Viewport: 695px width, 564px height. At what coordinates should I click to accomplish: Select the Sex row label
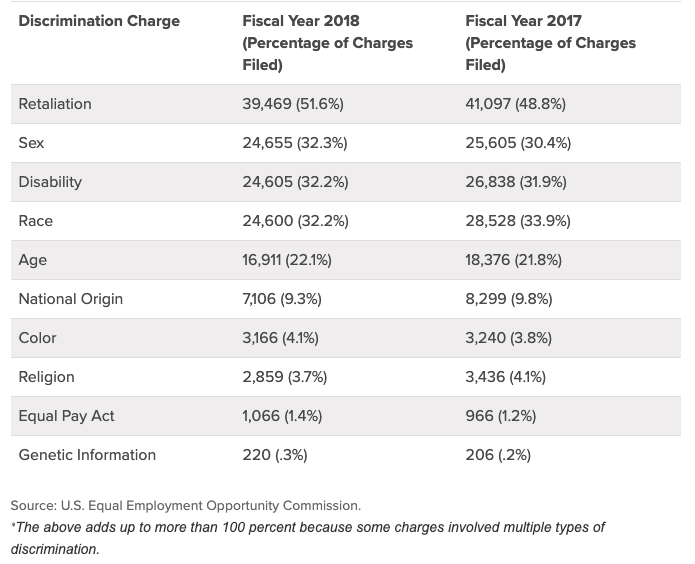coord(31,143)
